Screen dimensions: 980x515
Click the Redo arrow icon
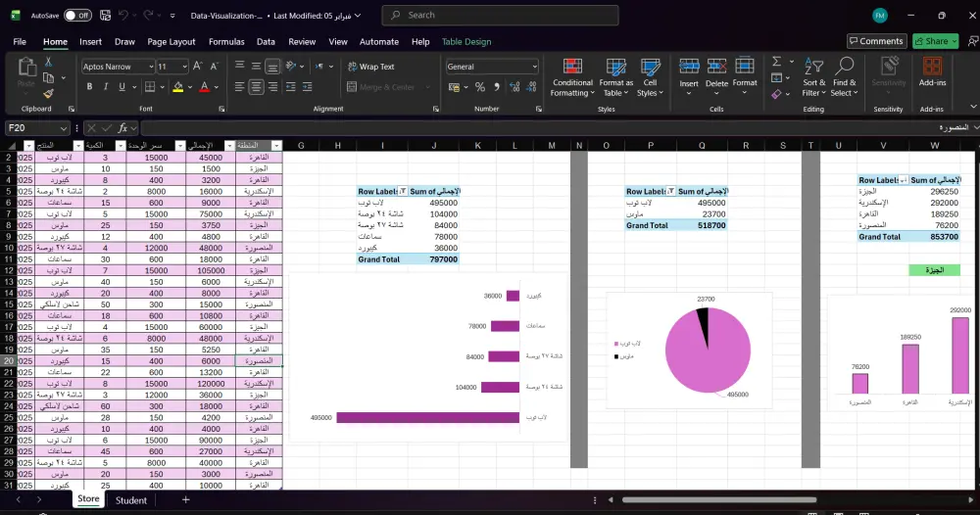click(x=148, y=15)
